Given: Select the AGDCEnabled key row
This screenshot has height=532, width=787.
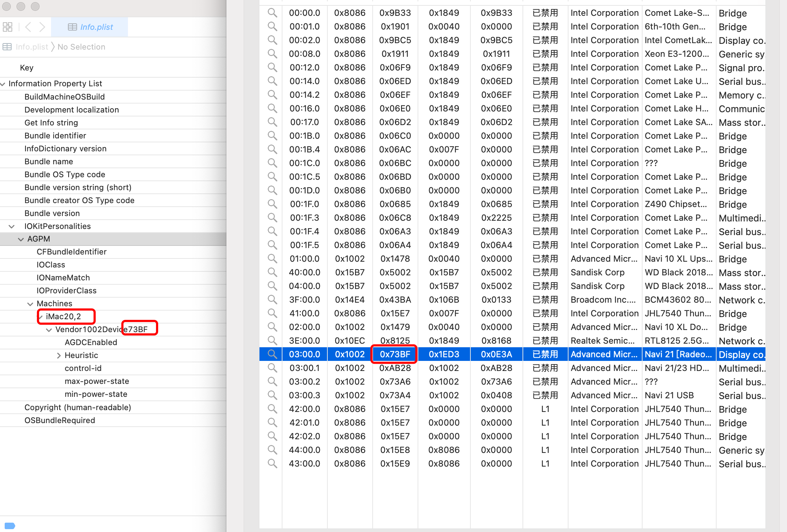Looking at the screenshot, I should click(x=91, y=342).
